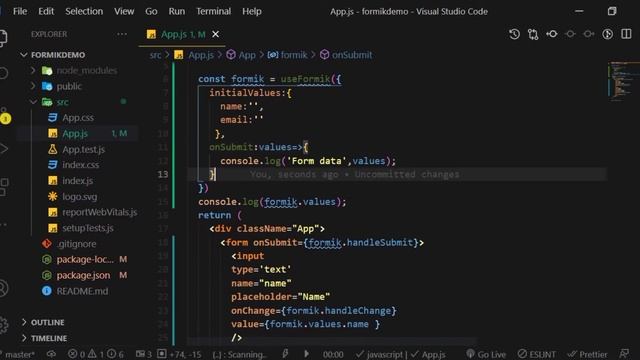Click the 00:00 timer in status bar
The image size is (640, 360).
(x=333, y=354)
